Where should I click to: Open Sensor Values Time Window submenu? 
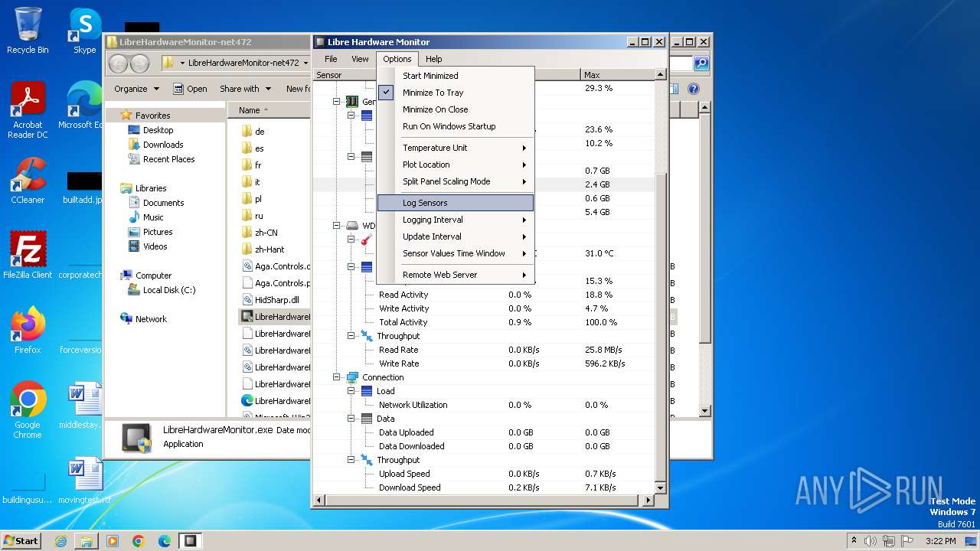tap(456, 253)
